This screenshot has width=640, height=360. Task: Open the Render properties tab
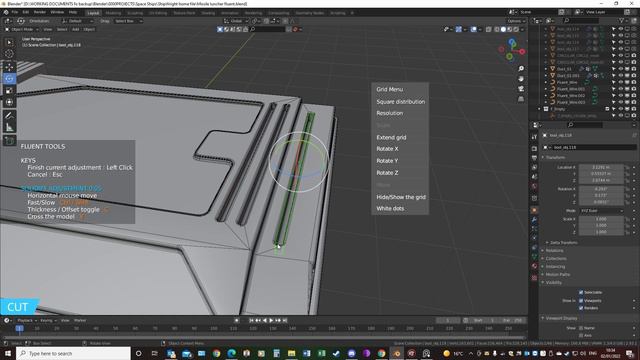(534, 148)
